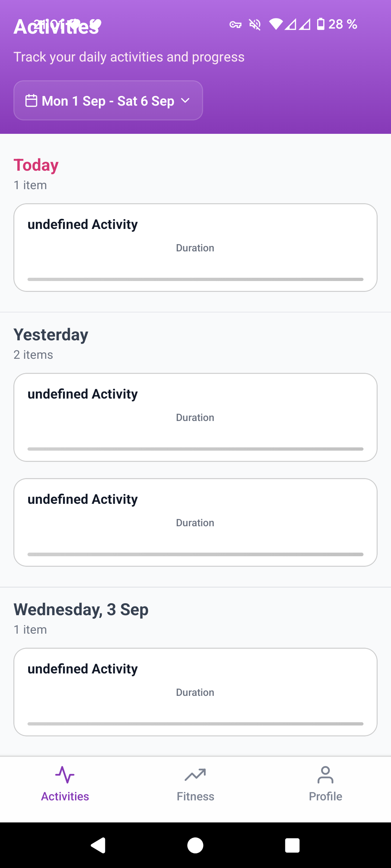Tap the Fitness trending-arrow icon
The width and height of the screenshot is (391, 868).
pyautogui.click(x=195, y=775)
